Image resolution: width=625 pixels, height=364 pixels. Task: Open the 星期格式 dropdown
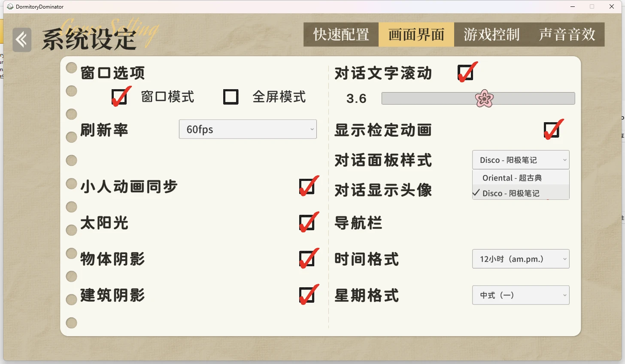pyautogui.click(x=521, y=295)
